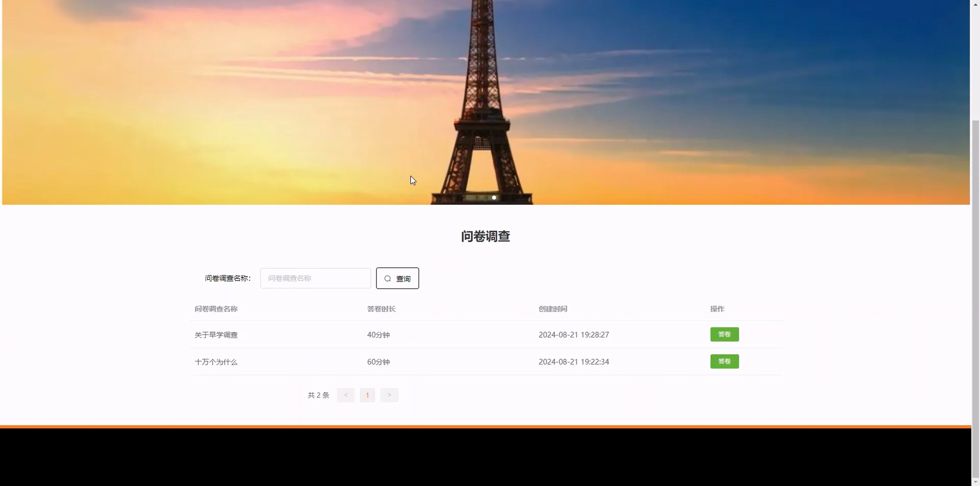Click the 2024-08-21 19:28:27 timestamp cell
This screenshot has width=980, height=486.
(x=573, y=335)
